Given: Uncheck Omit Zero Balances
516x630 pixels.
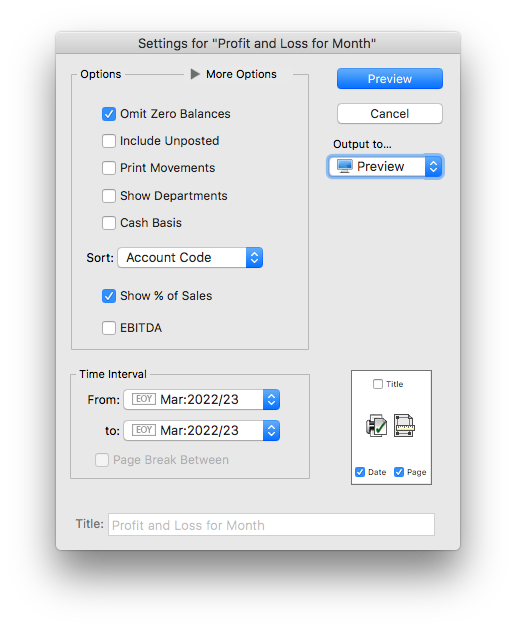Looking at the screenshot, I should click(109, 114).
